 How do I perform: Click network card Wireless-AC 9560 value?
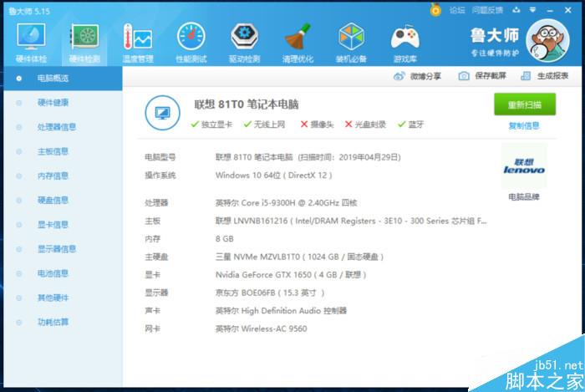[x=261, y=328]
